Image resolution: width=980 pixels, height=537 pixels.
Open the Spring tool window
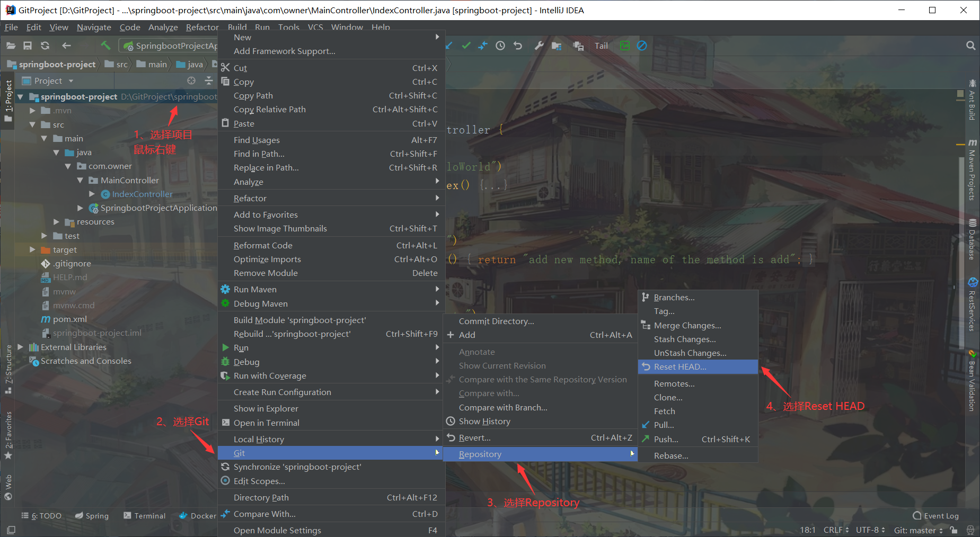(95, 515)
